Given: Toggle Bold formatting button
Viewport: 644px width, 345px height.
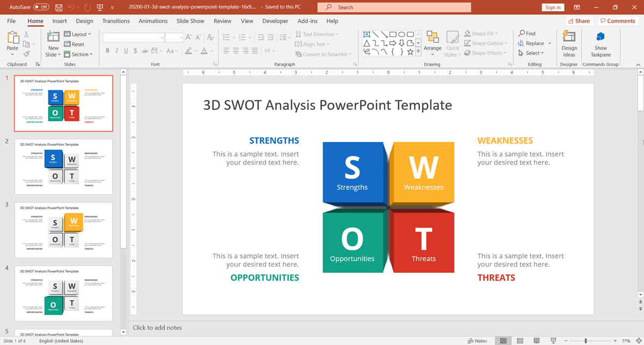Looking at the screenshot, I should 107,51.
